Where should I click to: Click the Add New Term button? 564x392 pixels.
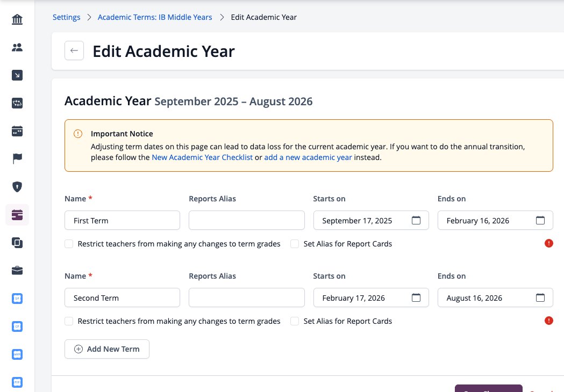[107, 349]
